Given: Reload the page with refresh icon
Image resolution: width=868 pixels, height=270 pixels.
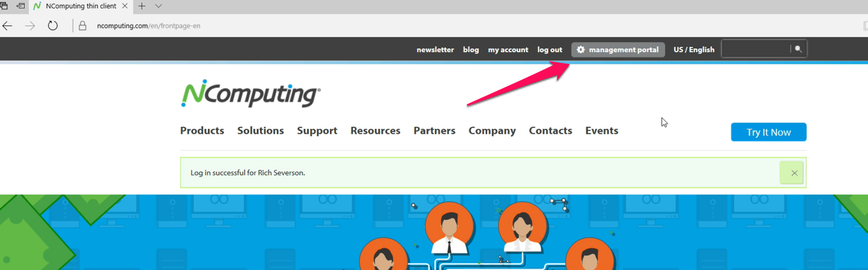Looking at the screenshot, I should [x=53, y=26].
